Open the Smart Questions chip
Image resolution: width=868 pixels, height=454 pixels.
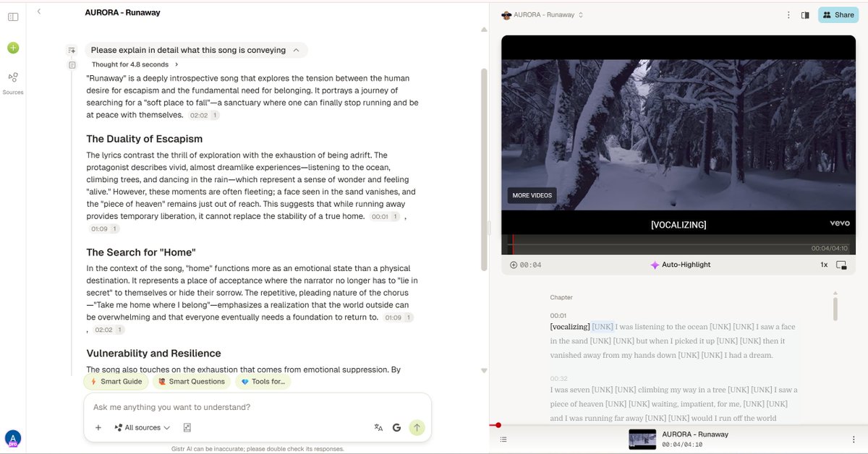click(x=192, y=382)
